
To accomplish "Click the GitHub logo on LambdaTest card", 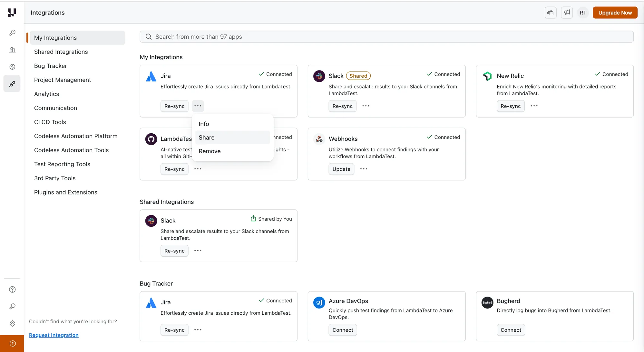I will coord(151,139).
